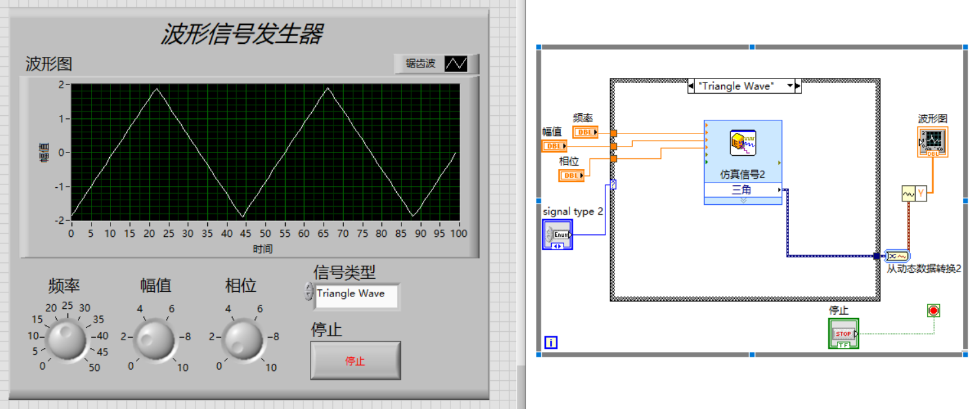Click the signal type 2 enum terminal
Screen dimensions: 980x409
coord(559,234)
